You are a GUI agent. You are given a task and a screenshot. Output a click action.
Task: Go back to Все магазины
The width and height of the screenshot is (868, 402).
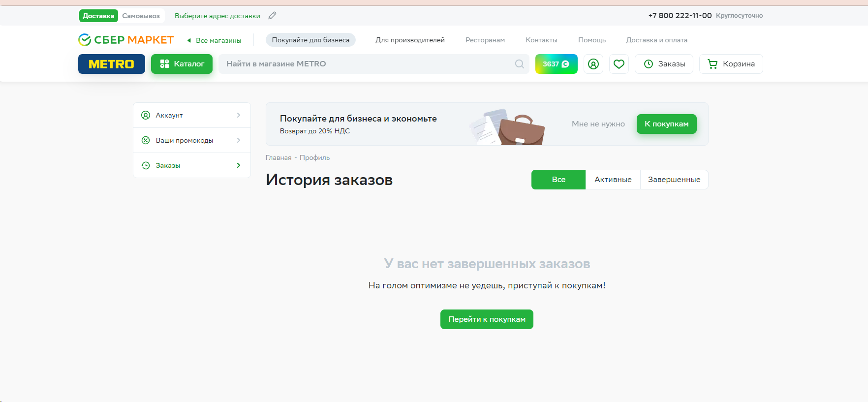[215, 40]
